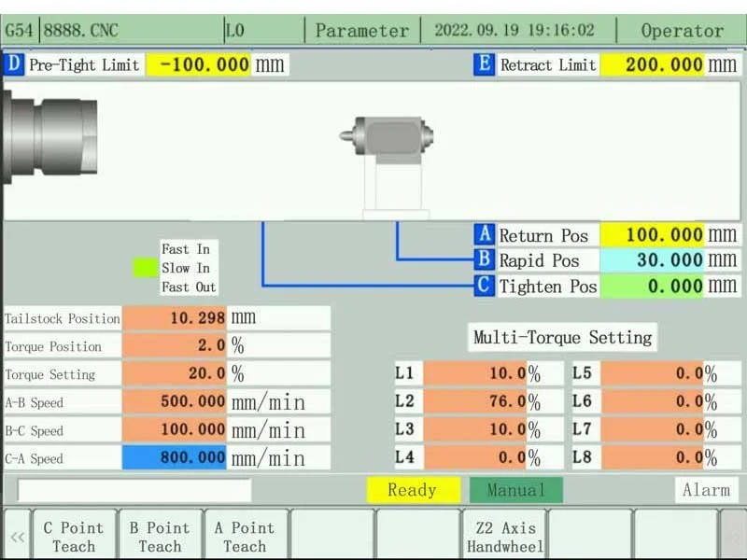This screenshot has height=560, width=747.
Task: Click the E Retract Limit badge
Action: (483, 65)
